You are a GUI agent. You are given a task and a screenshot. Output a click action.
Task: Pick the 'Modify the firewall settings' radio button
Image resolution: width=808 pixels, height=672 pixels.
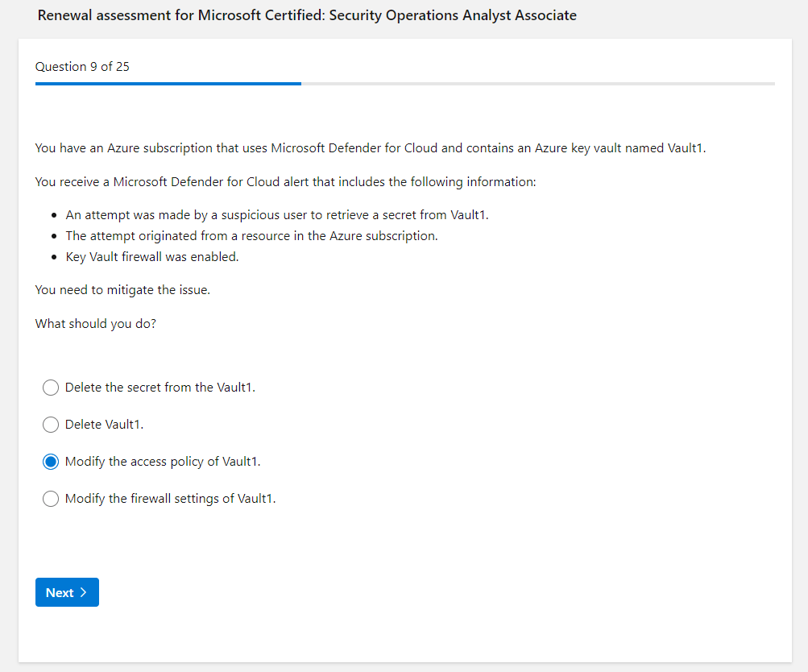51,499
